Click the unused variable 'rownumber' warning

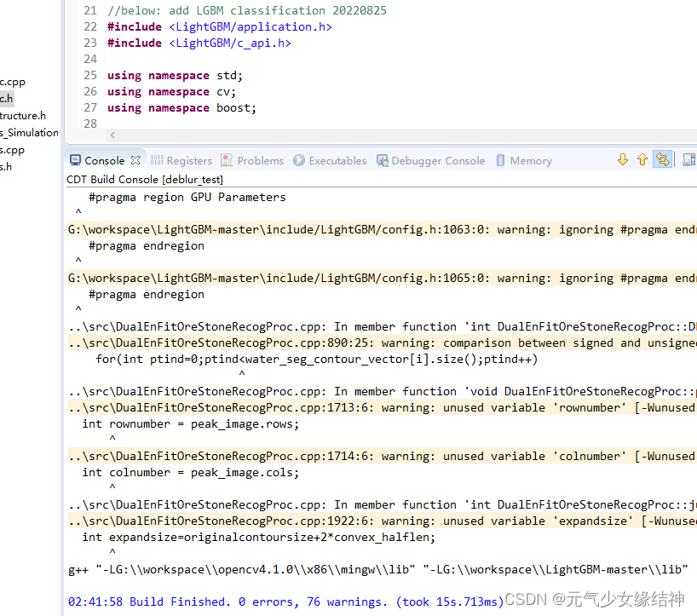(x=383, y=408)
